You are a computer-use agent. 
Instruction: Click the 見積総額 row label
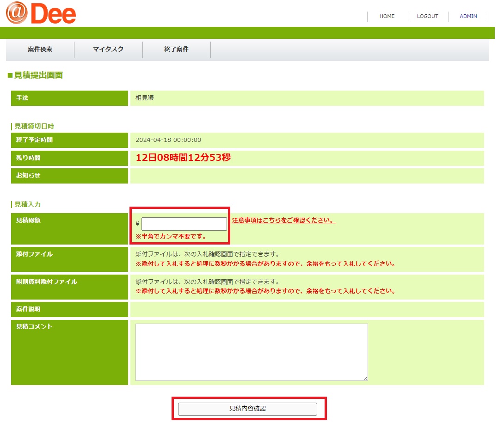coord(69,229)
